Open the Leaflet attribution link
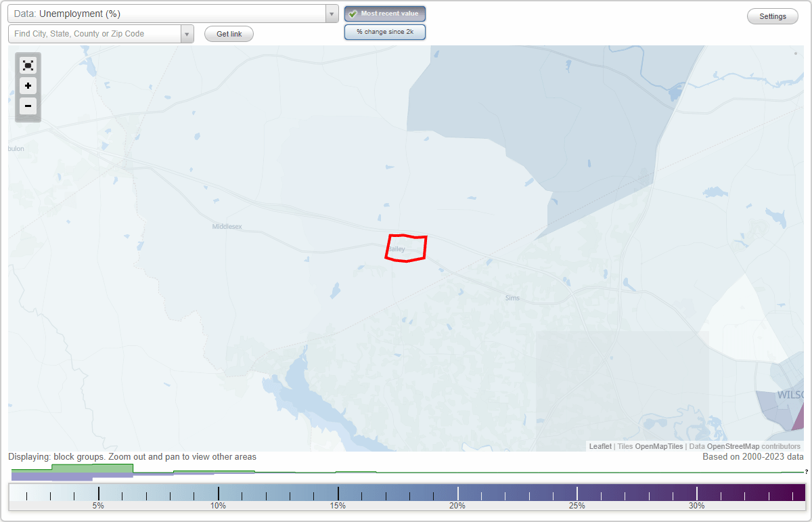812x522 pixels. click(600, 446)
